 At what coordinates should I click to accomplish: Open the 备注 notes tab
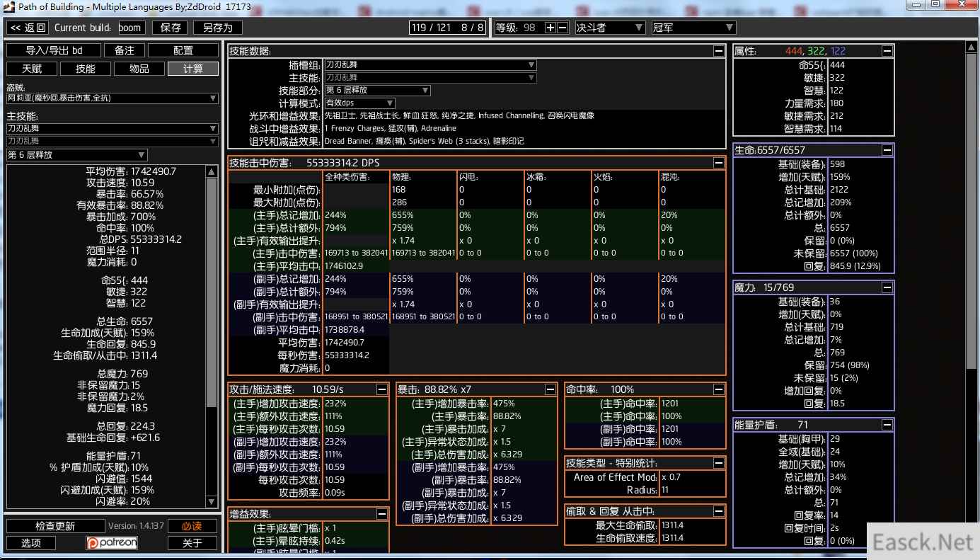[125, 50]
